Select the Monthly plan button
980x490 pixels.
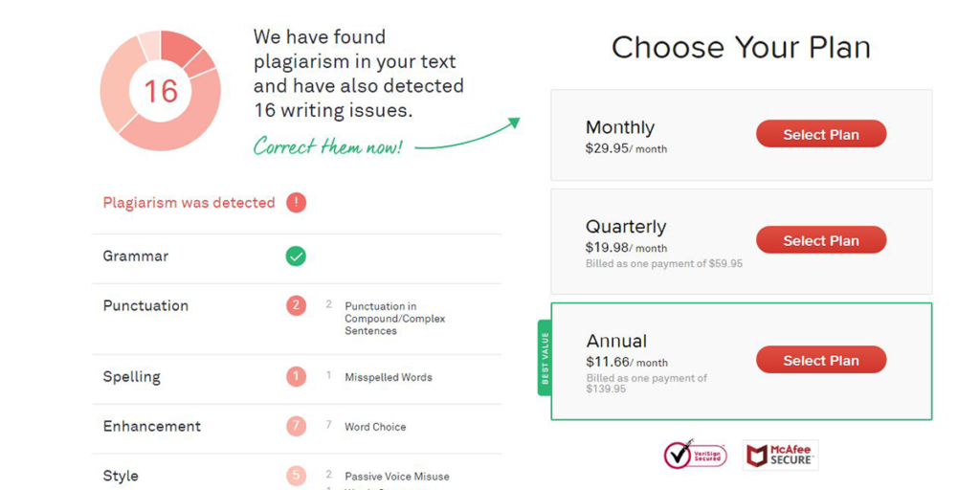(820, 135)
